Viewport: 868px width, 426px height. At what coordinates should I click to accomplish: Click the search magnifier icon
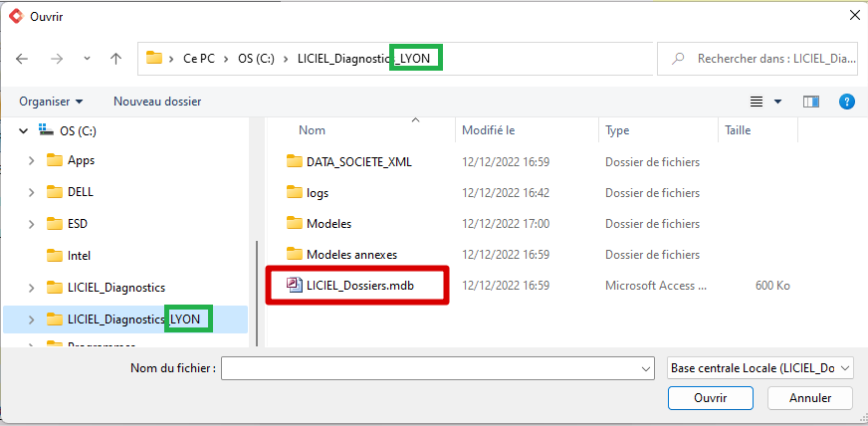(x=677, y=58)
